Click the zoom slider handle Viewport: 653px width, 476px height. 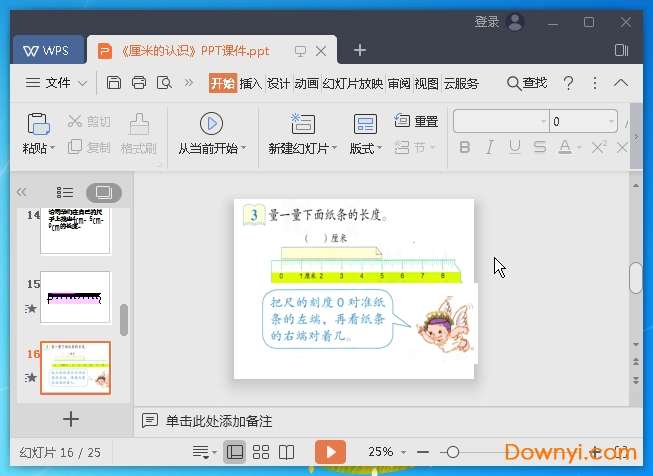click(x=453, y=452)
